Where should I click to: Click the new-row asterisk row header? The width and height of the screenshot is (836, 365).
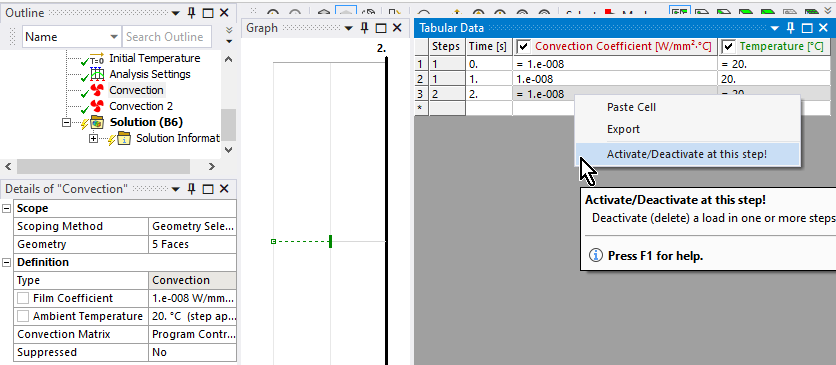pyautogui.click(x=421, y=108)
